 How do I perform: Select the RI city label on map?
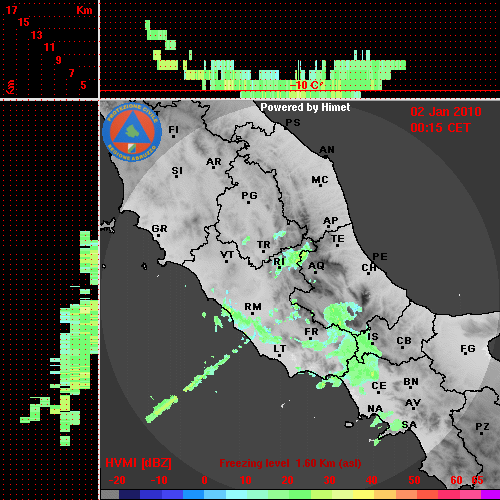(279, 262)
